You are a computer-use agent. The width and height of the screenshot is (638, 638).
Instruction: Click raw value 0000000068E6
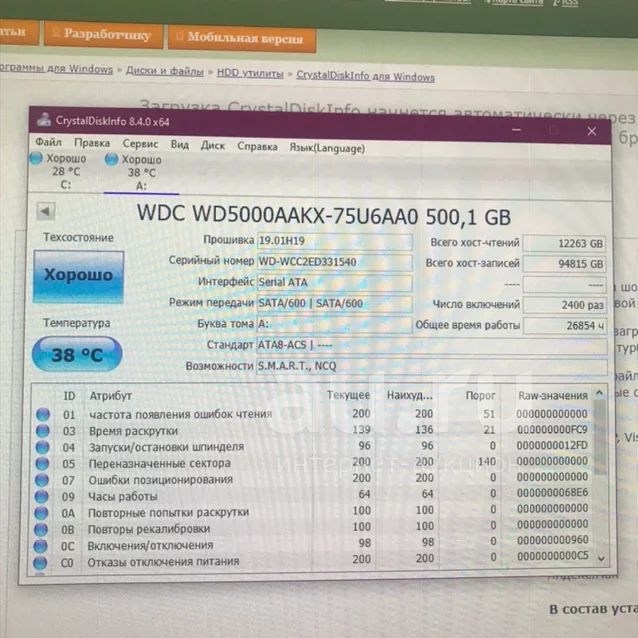[x=552, y=493]
